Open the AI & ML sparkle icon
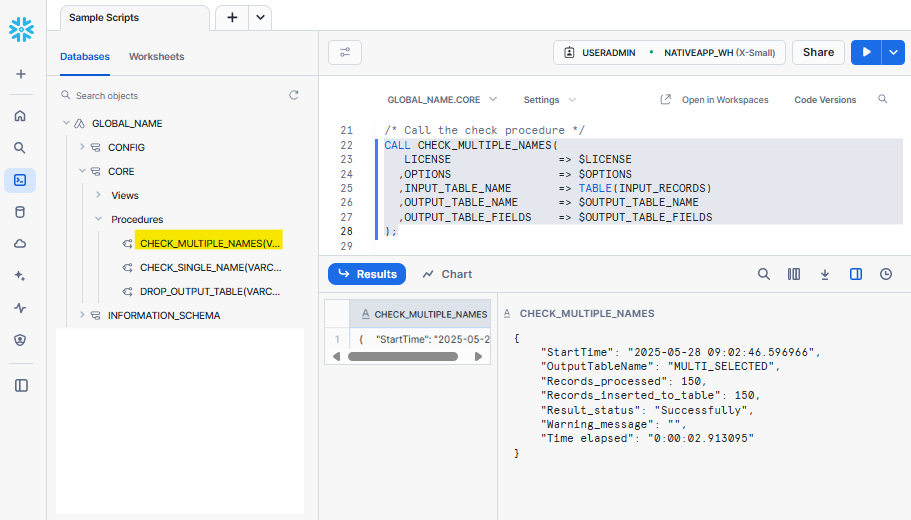 pyautogui.click(x=20, y=276)
